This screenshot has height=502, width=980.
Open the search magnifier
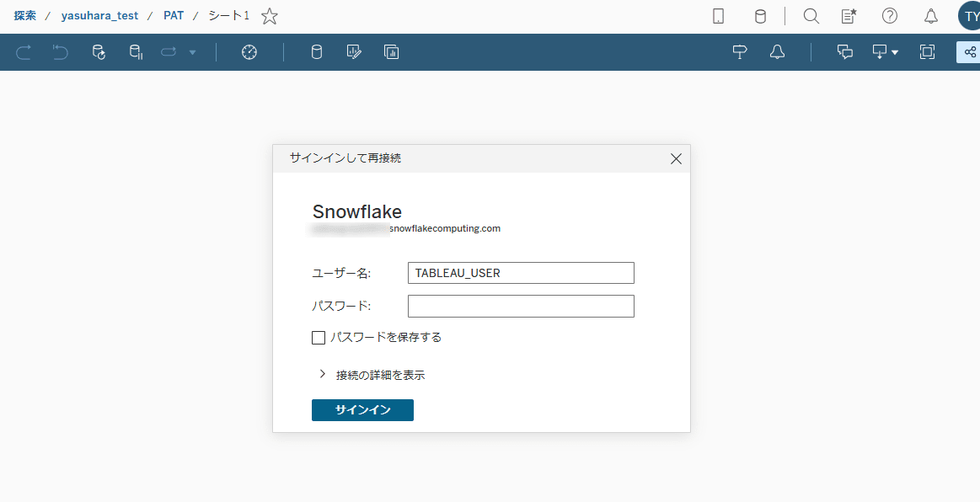pos(811,16)
